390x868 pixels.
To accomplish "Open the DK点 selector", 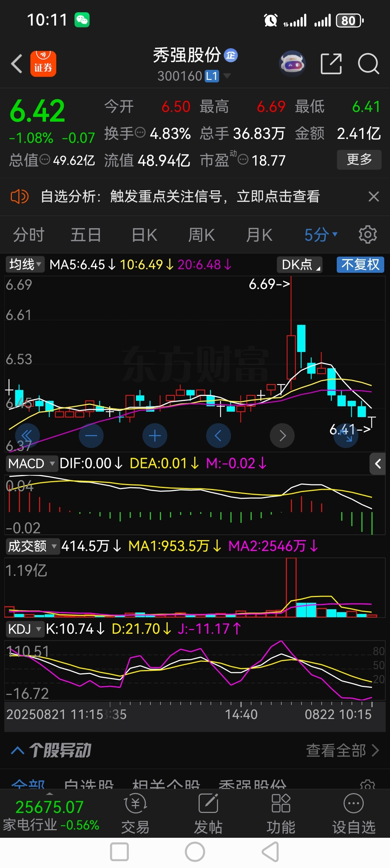I will (x=300, y=265).
